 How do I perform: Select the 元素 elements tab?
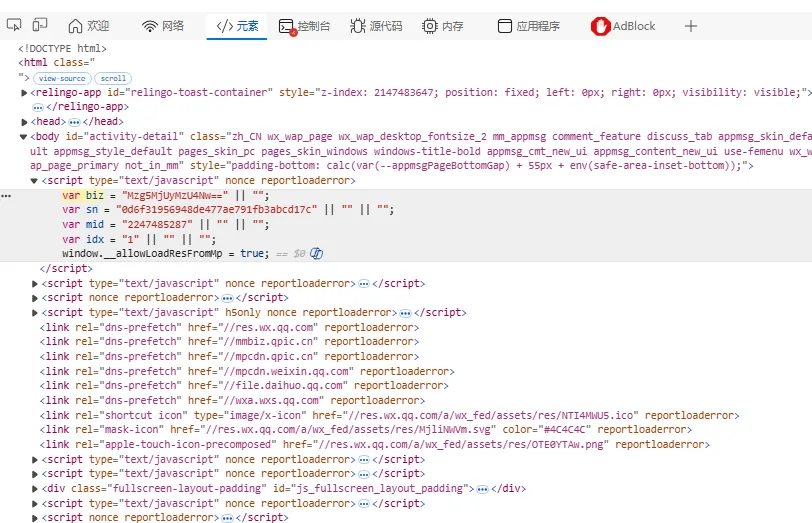(237, 26)
